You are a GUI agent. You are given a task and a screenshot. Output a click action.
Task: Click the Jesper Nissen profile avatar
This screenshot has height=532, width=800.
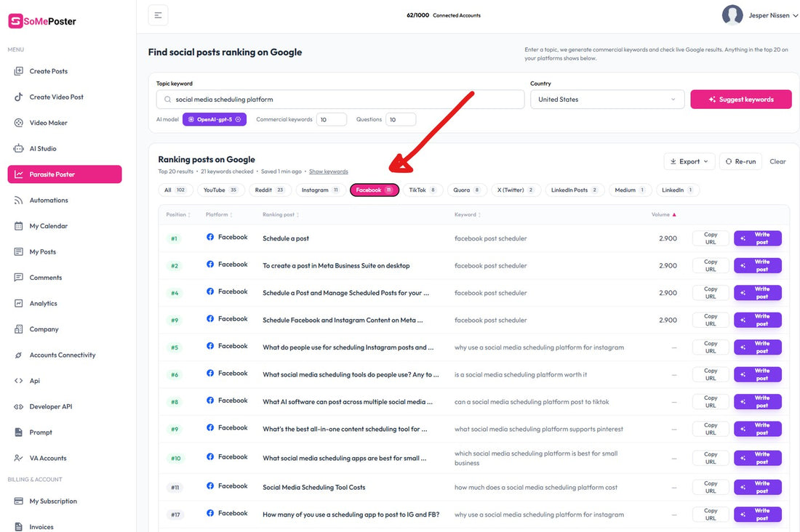click(x=732, y=15)
